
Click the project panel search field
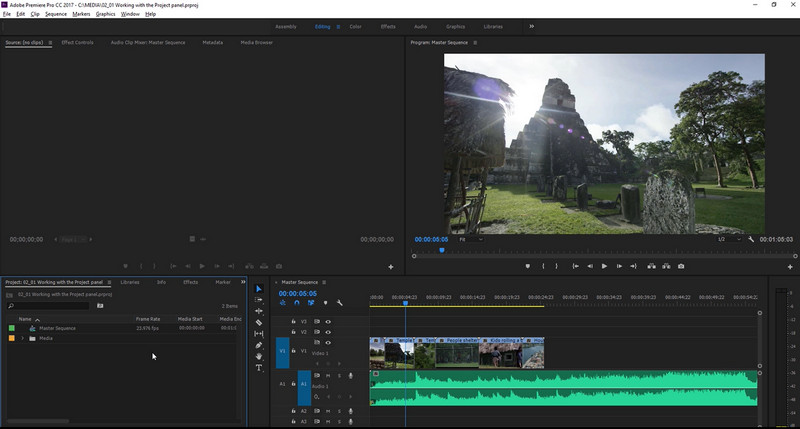[x=48, y=306]
